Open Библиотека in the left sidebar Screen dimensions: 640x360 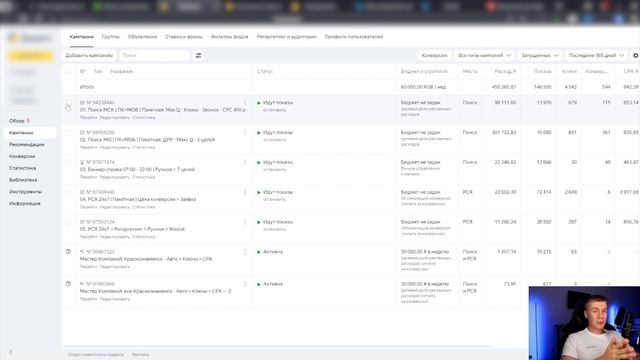[23, 180]
